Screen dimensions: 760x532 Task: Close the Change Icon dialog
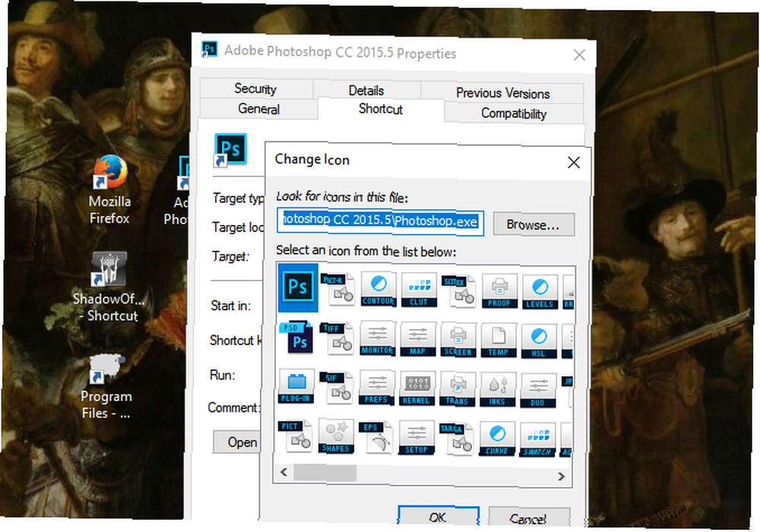pyautogui.click(x=574, y=163)
